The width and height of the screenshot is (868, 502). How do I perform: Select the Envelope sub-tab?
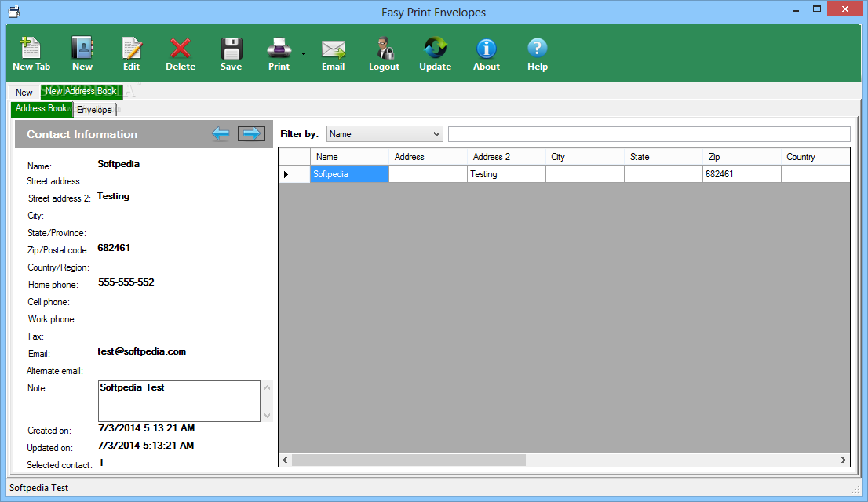pyautogui.click(x=95, y=110)
